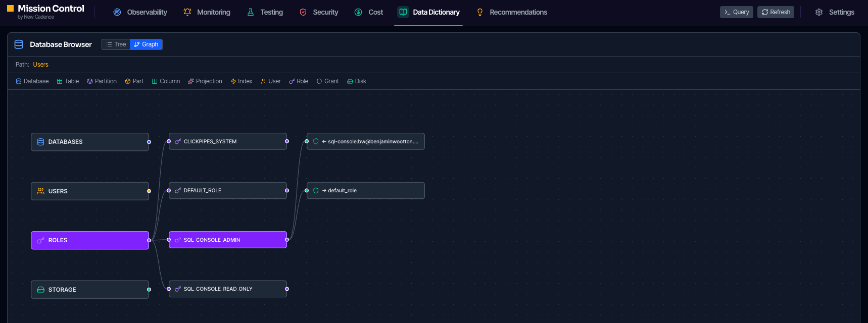Click the Recommendations lightbulb icon
Screen dimensions: 868x323
(x=480, y=12)
